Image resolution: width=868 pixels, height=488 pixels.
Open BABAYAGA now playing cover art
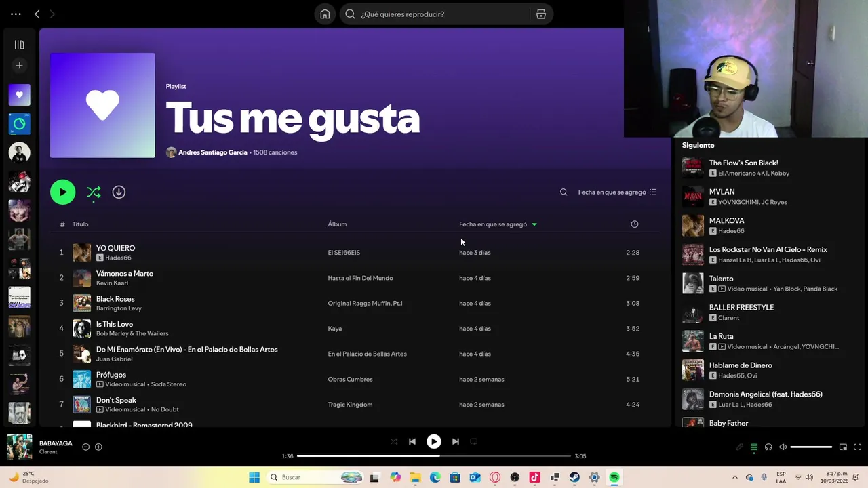click(x=19, y=447)
